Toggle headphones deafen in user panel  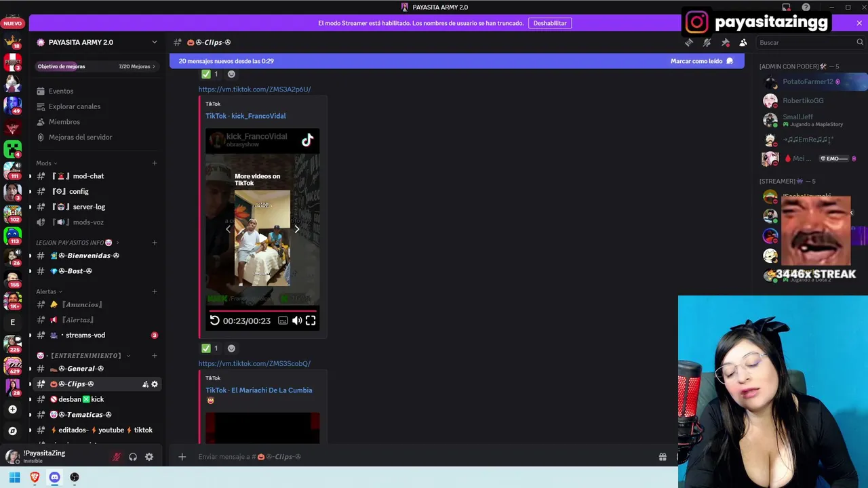[133, 457]
